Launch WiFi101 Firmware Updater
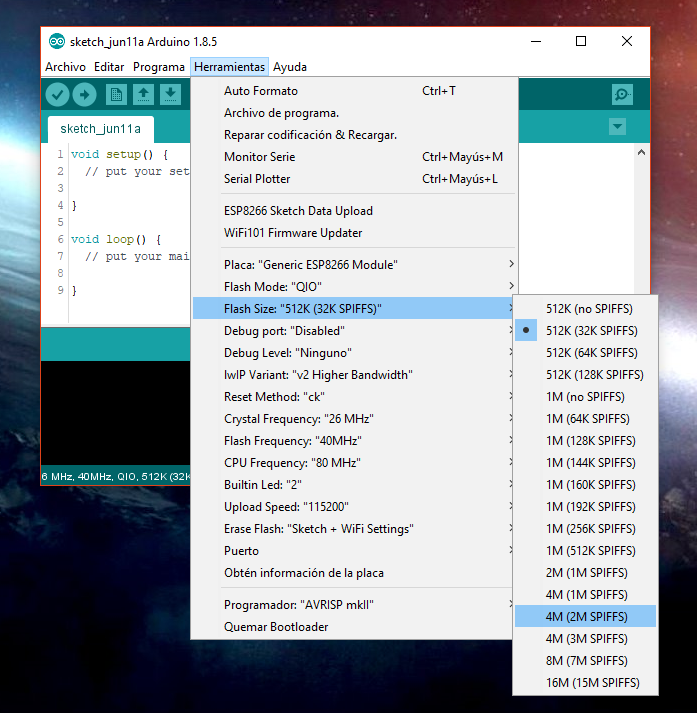697x713 pixels. (354, 233)
